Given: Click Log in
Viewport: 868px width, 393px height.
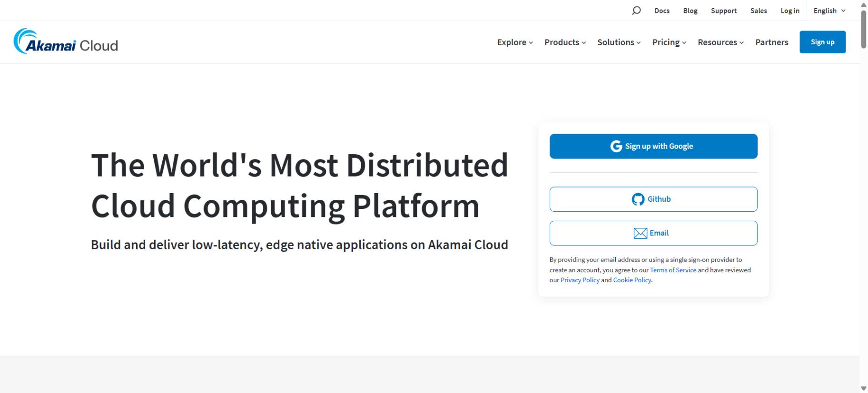Looking at the screenshot, I should (x=790, y=10).
